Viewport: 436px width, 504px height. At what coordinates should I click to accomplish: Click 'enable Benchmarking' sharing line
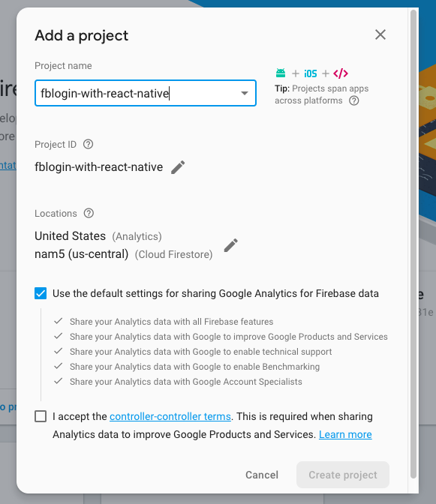pyautogui.click(x=194, y=367)
